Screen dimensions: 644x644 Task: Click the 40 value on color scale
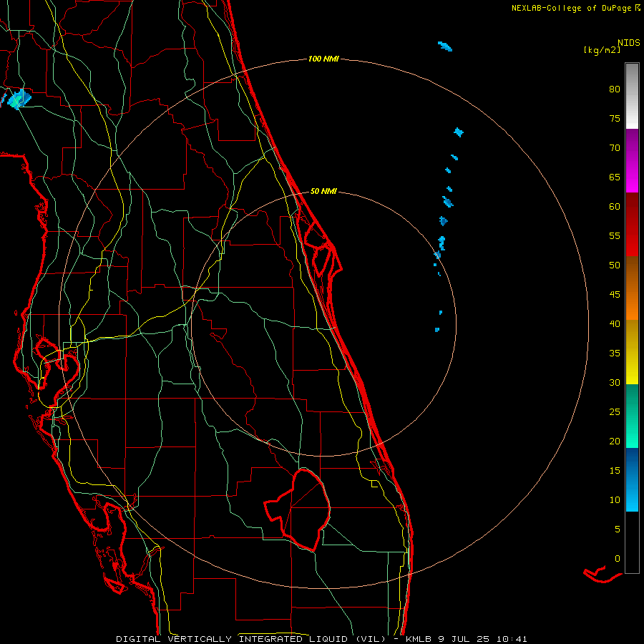click(615, 323)
